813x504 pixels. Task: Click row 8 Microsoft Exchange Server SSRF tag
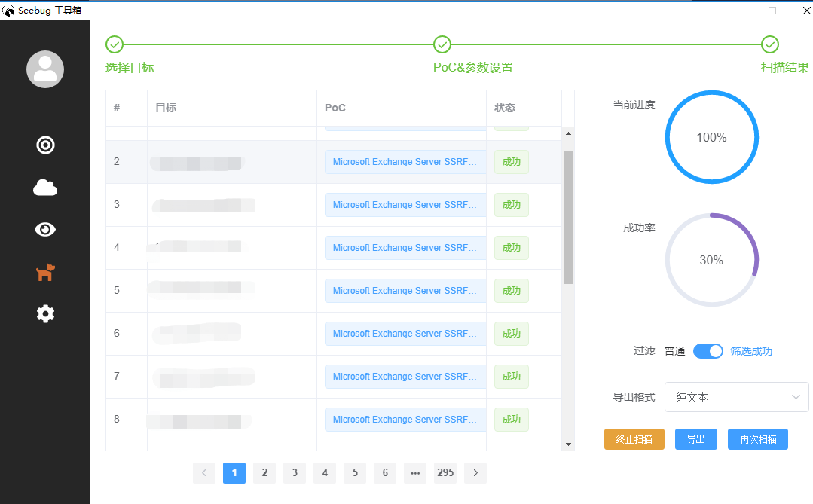pos(405,420)
